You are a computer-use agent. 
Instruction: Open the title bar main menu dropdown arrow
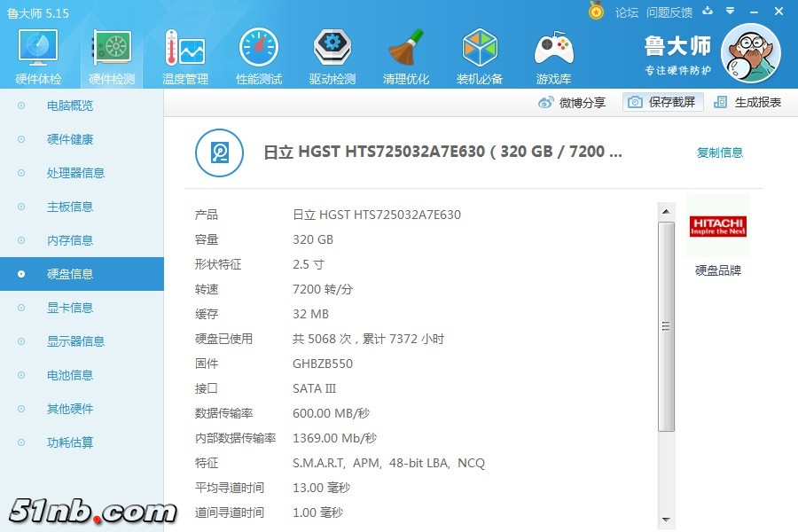pos(731,12)
